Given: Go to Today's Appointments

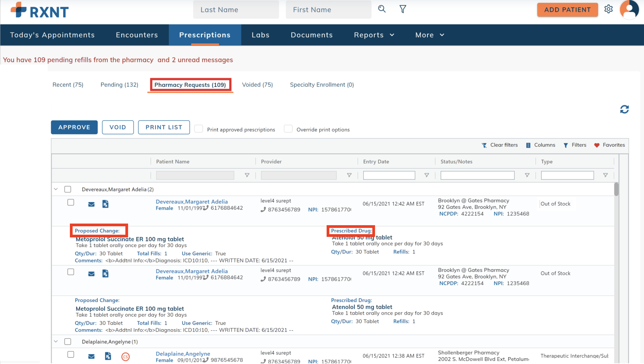Looking at the screenshot, I should point(52,35).
